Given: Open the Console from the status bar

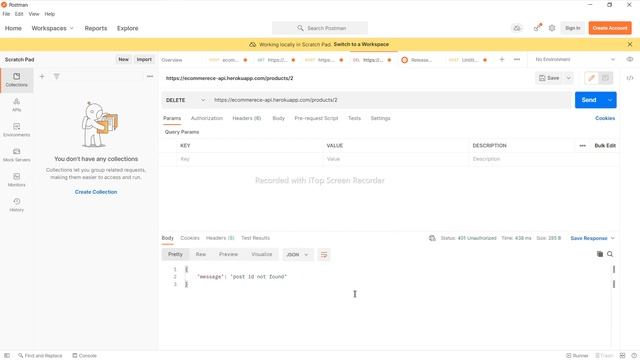Looking at the screenshot, I should pos(84,356).
